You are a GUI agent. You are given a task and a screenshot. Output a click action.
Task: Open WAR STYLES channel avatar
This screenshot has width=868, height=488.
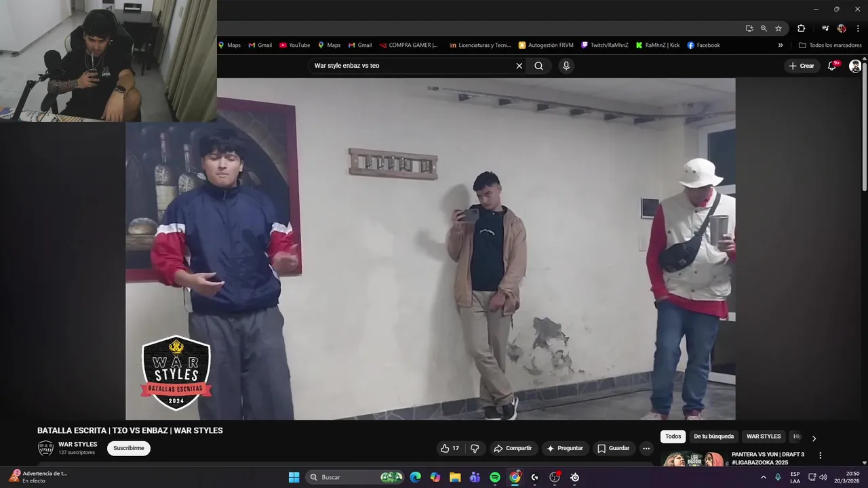point(45,448)
